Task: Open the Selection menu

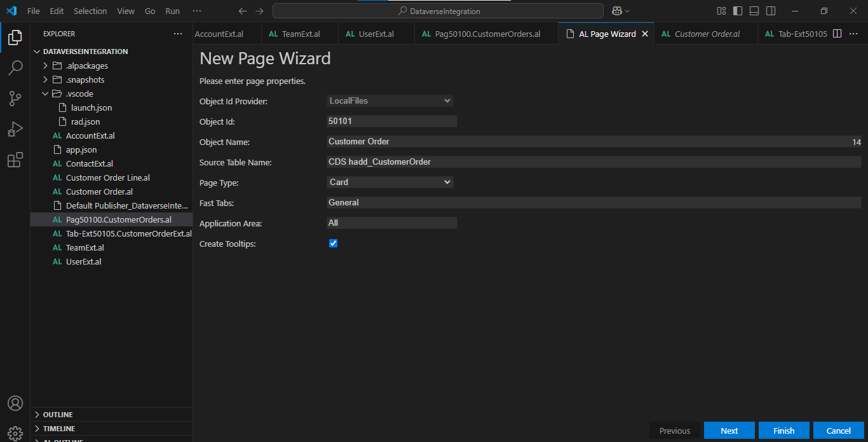Action: 90,11
